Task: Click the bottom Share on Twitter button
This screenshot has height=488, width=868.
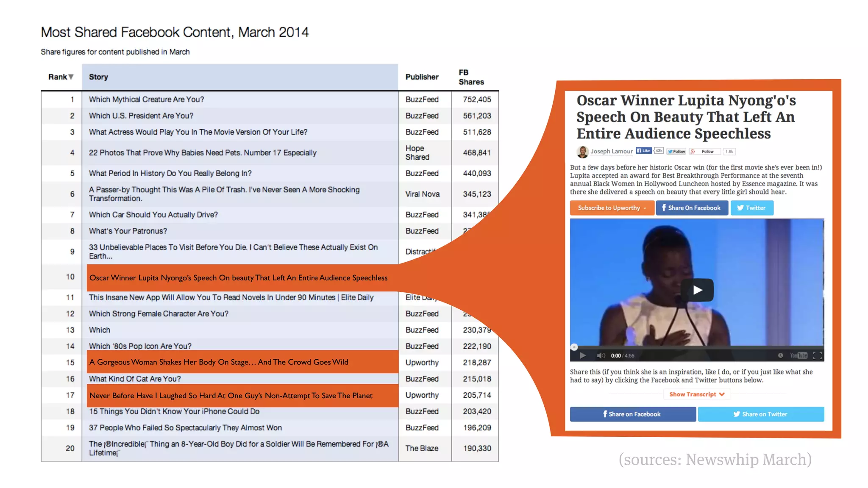Action: pos(761,414)
